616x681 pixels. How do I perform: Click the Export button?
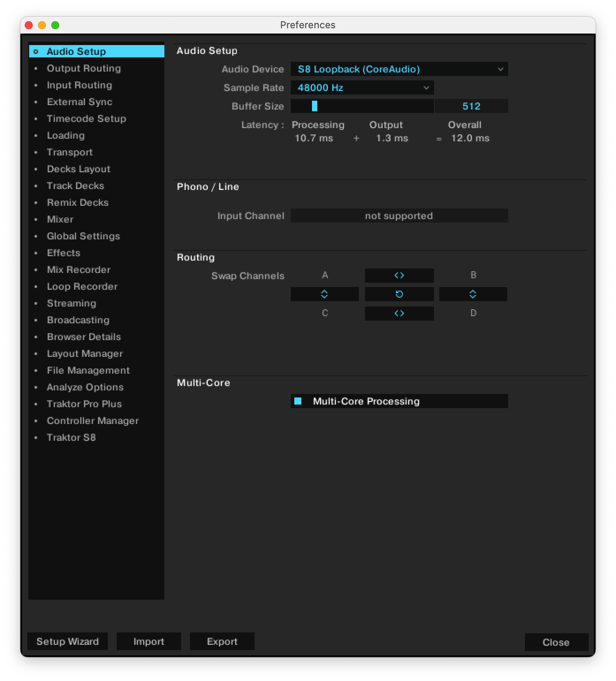pyautogui.click(x=222, y=641)
